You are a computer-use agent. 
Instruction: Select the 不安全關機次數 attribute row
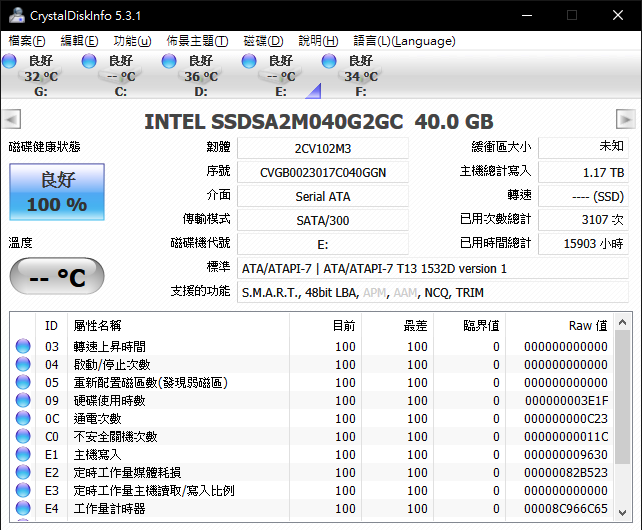click(x=312, y=437)
